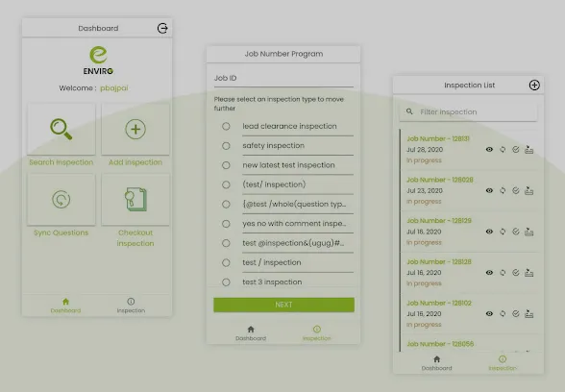Screen dimensions: 565x392
Task: View Job Number 128128 with eye icon
Action: coord(489,273)
